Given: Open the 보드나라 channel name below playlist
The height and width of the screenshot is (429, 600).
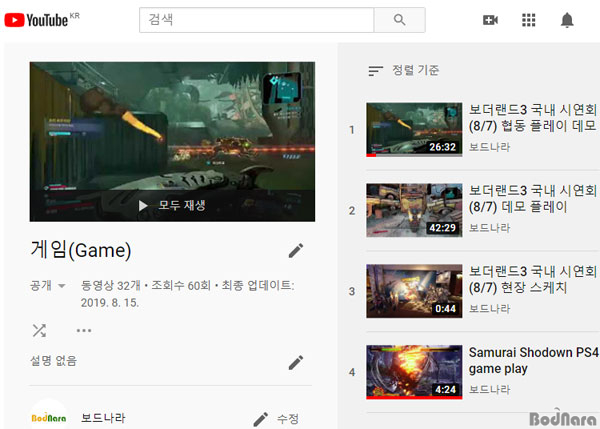Looking at the screenshot, I should pyautogui.click(x=103, y=418).
